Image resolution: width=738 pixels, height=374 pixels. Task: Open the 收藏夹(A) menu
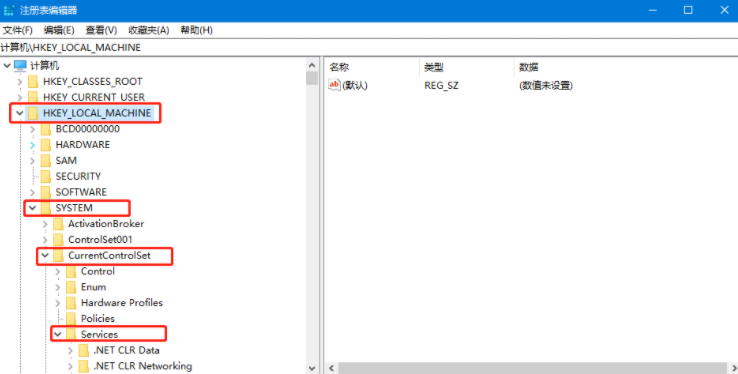pyautogui.click(x=149, y=30)
